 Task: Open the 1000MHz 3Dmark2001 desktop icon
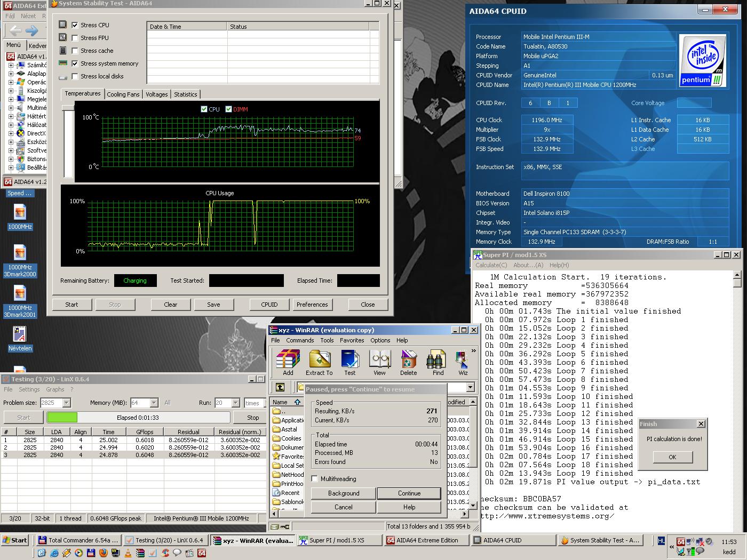[20, 301]
